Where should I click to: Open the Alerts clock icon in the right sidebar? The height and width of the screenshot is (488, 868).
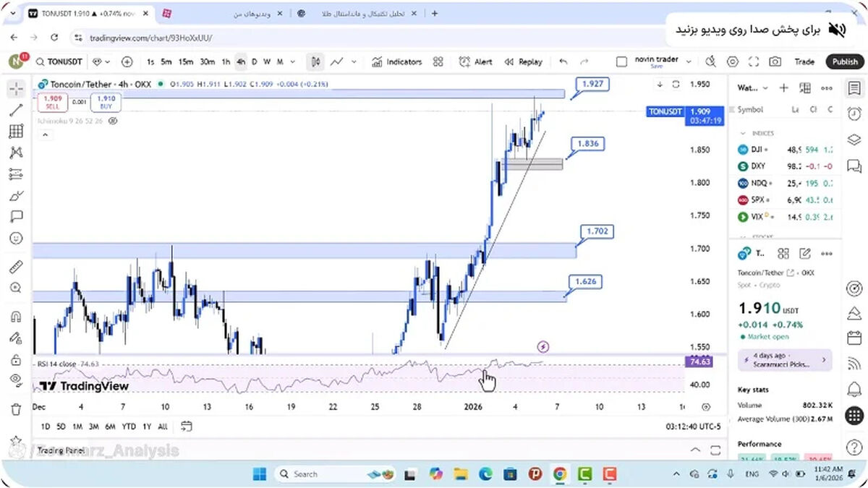coord(854,114)
